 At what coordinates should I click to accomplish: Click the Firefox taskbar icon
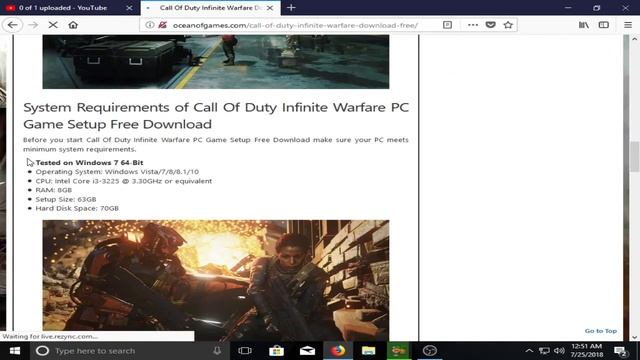point(338,351)
